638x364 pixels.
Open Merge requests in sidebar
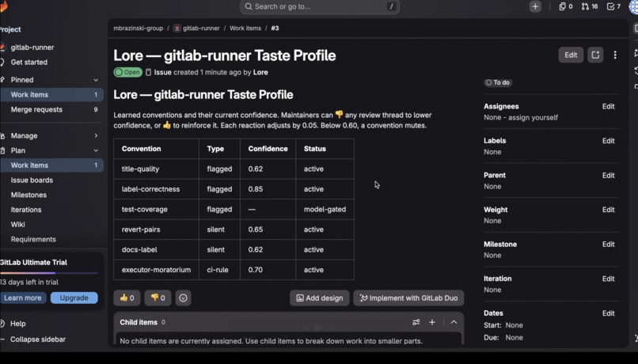click(x=51, y=109)
